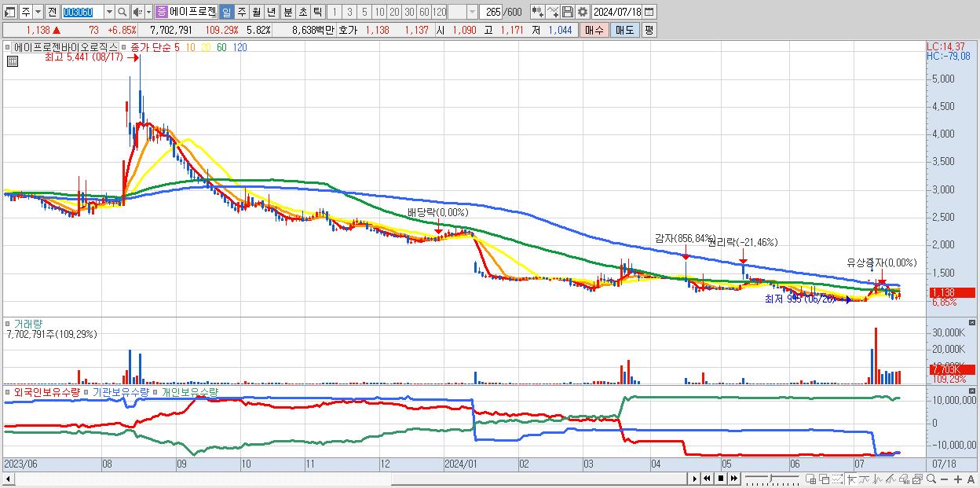This screenshot has width=980, height=488.
Task: Switch to the 분 minute chart
Action: (x=287, y=12)
